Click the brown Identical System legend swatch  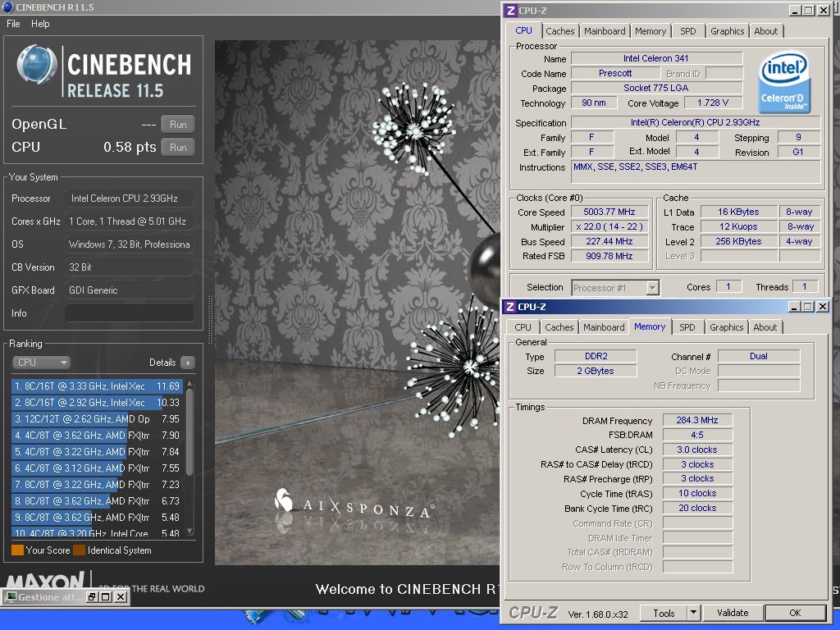coord(80,550)
